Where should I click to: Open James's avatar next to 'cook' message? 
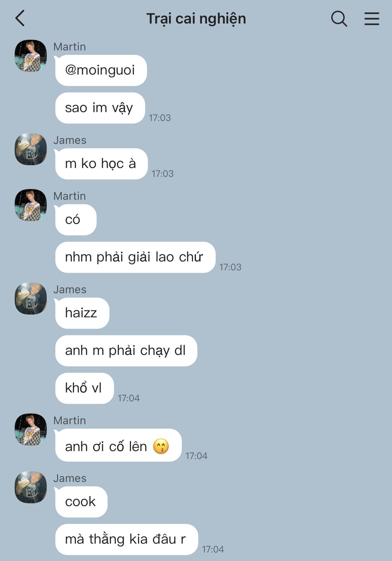tap(31, 487)
